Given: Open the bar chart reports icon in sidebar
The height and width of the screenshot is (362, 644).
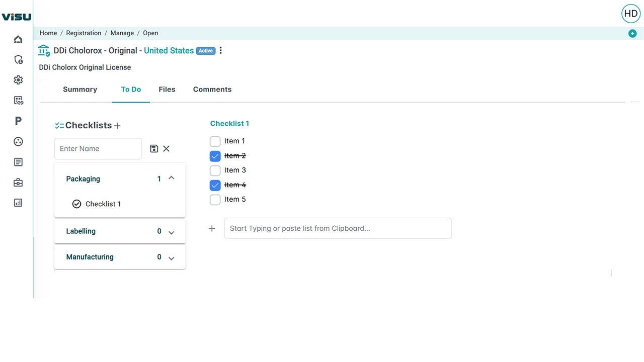Looking at the screenshot, I should coord(18,203).
